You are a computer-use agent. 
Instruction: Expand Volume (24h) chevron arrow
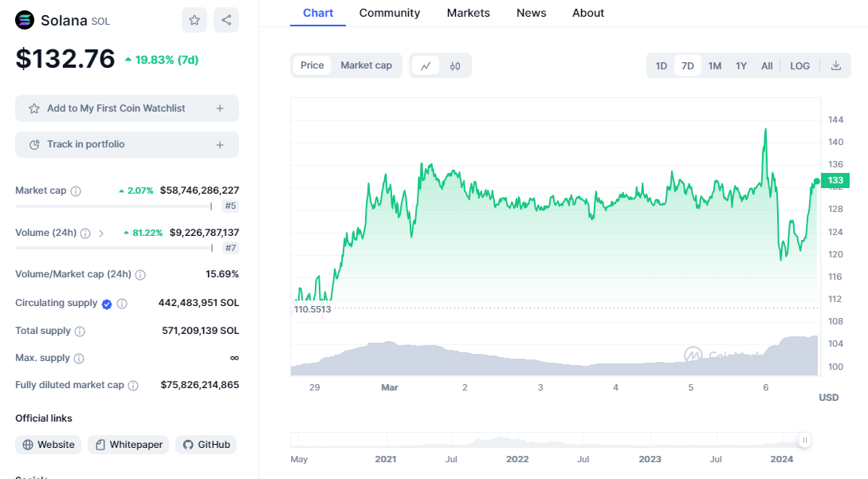(101, 234)
